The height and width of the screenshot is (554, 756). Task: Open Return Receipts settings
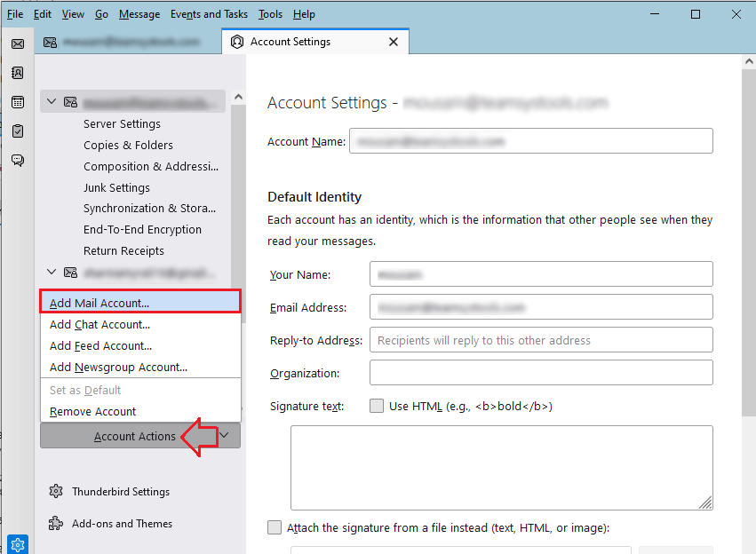(x=123, y=250)
